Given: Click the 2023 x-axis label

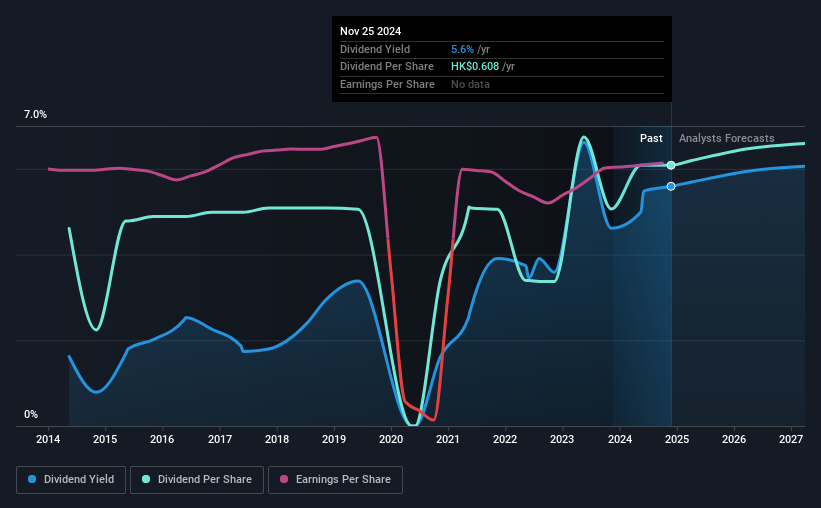Looking at the screenshot, I should pyautogui.click(x=562, y=439).
